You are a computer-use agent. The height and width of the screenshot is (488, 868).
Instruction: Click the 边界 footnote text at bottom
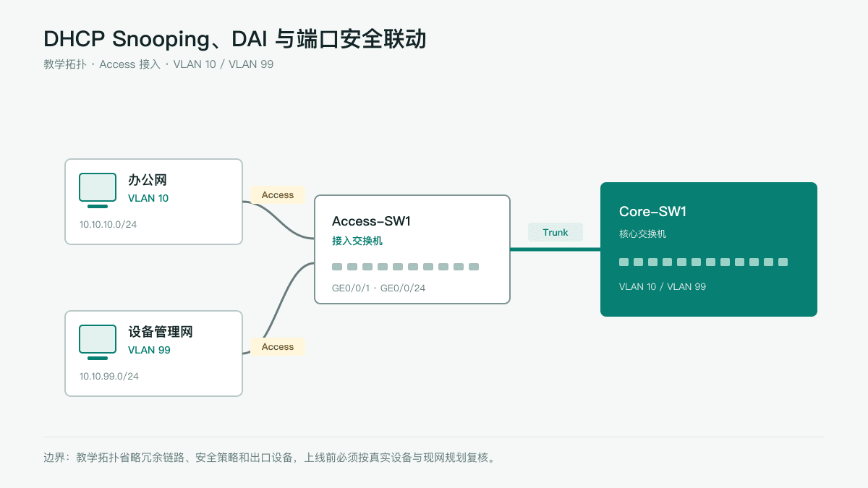pos(271,458)
